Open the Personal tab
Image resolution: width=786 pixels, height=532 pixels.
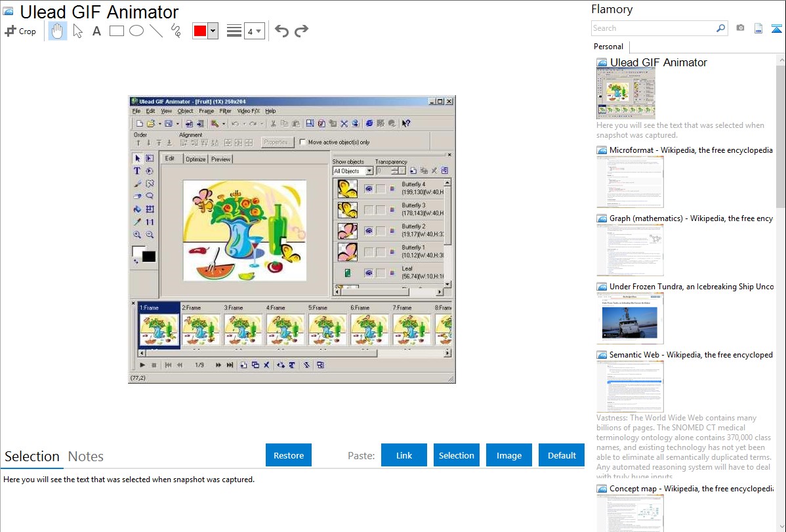pos(609,47)
